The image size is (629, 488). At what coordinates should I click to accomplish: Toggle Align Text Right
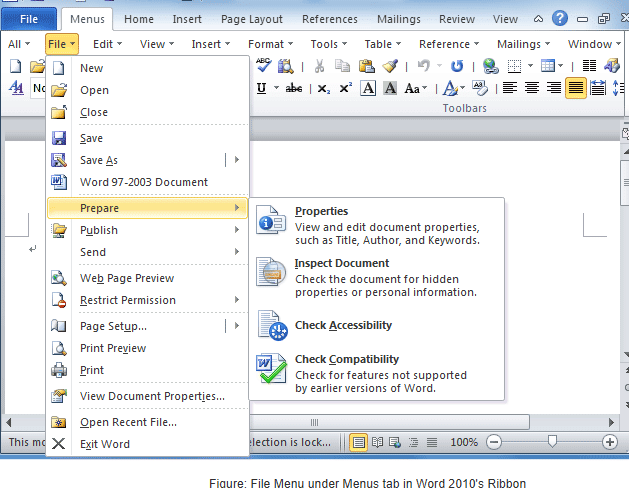click(x=554, y=88)
